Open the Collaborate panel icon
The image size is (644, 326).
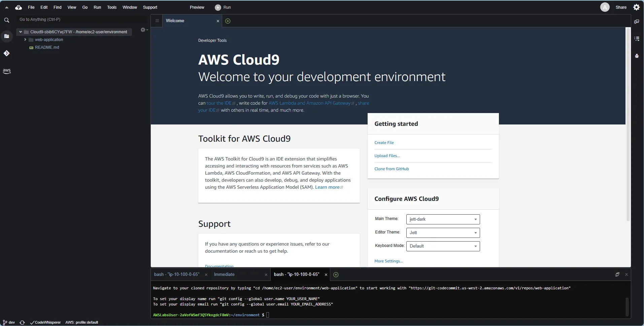[637, 22]
